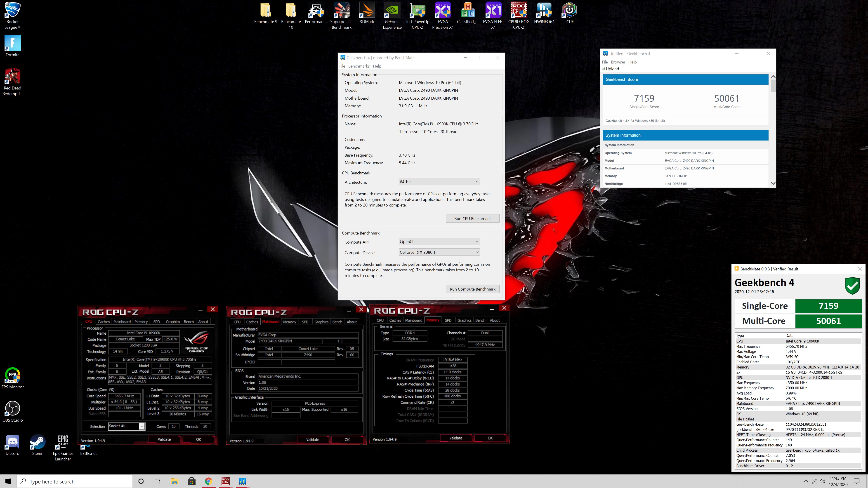The height and width of the screenshot is (488, 868).
Task: Open Rocket League desktop shortcut
Action: (x=12, y=15)
